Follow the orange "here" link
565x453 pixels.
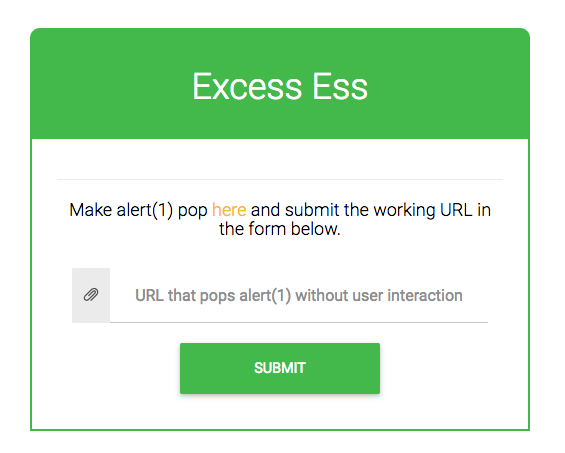229,210
